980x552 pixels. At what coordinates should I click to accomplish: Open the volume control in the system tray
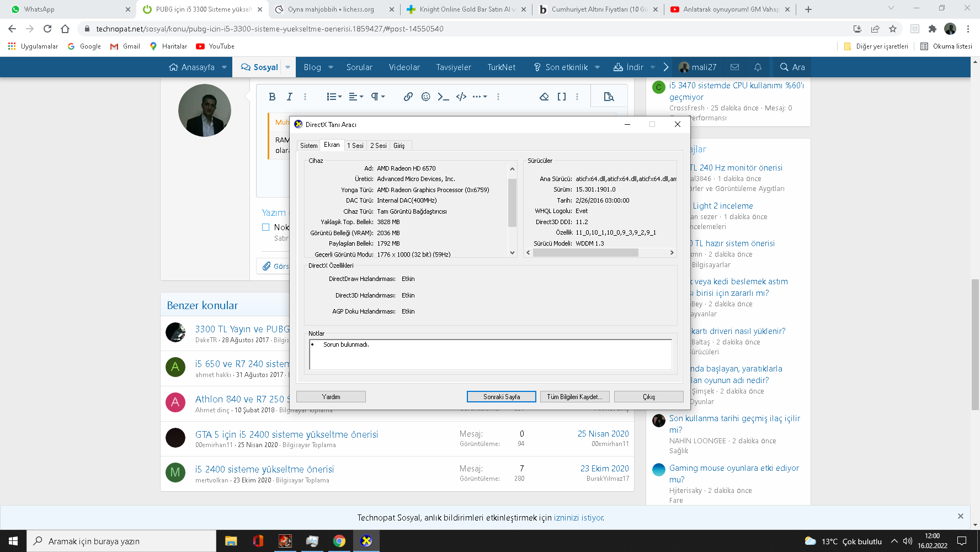pyautogui.click(x=908, y=541)
